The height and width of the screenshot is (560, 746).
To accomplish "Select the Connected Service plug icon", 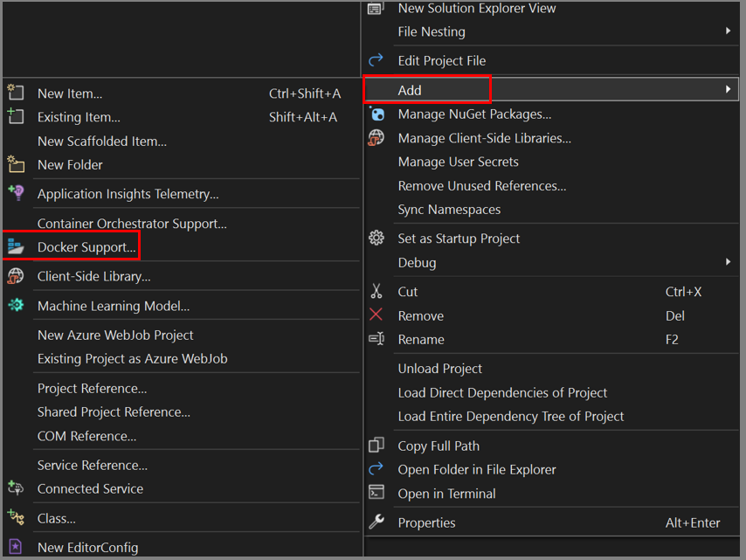I will pos(16,489).
